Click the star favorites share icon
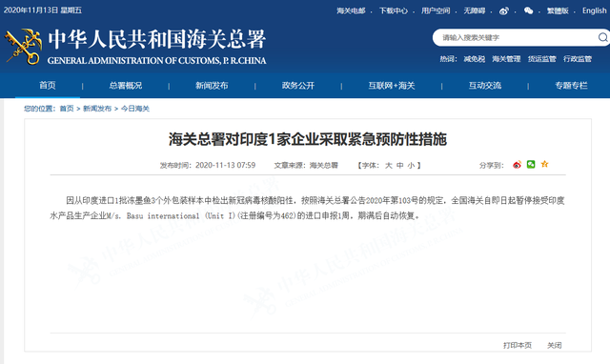 [x=544, y=164]
